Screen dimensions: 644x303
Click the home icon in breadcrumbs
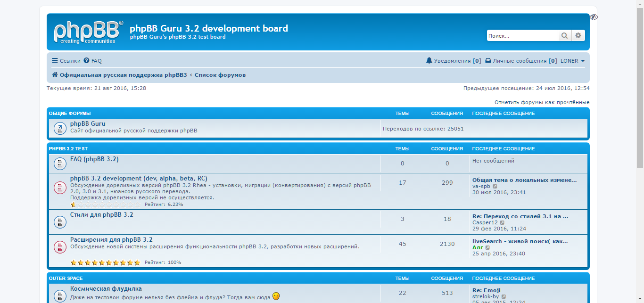pyautogui.click(x=55, y=75)
